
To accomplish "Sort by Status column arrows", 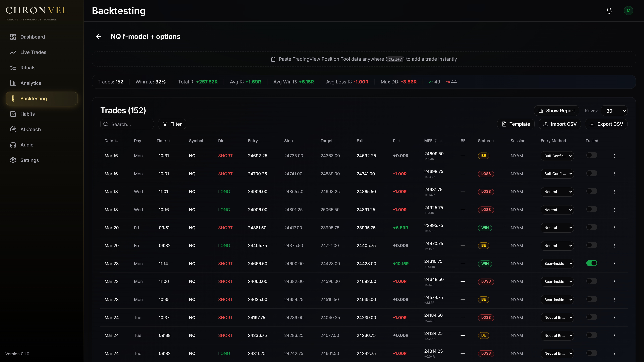I will 493,141.
